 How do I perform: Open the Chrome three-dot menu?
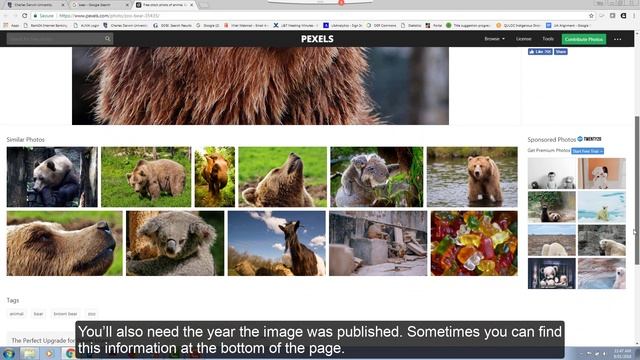(634, 16)
